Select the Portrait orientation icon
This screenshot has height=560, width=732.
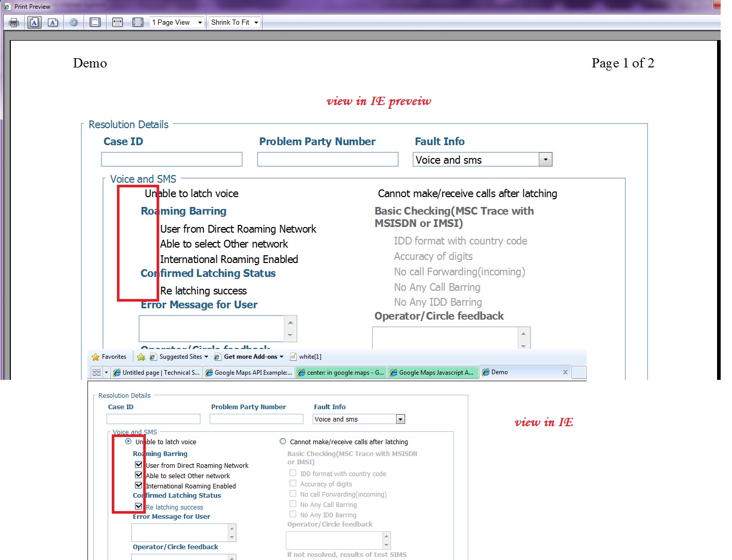tap(34, 22)
